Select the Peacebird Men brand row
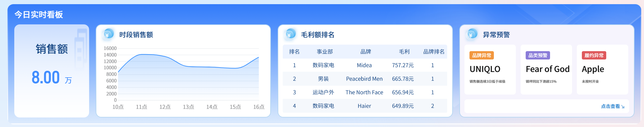 [x=364, y=79]
